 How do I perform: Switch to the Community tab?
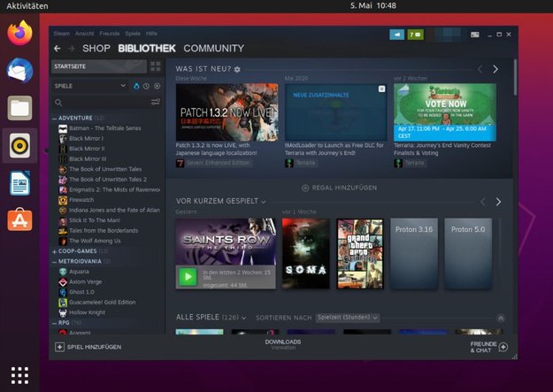pyautogui.click(x=214, y=49)
